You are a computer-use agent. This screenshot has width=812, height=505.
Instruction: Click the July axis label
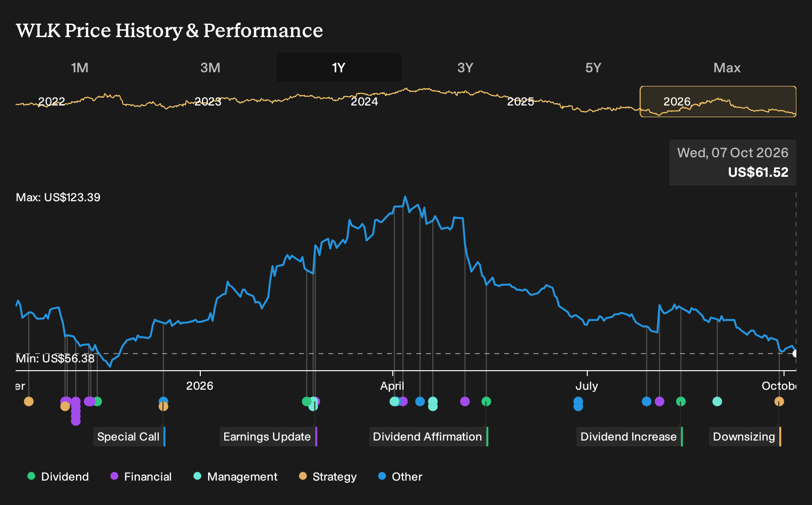point(587,386)
